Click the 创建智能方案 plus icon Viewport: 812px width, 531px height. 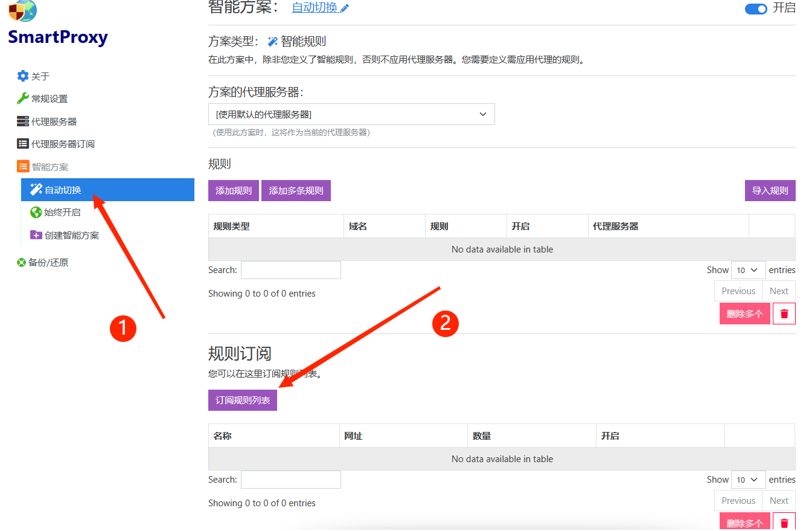36,234
